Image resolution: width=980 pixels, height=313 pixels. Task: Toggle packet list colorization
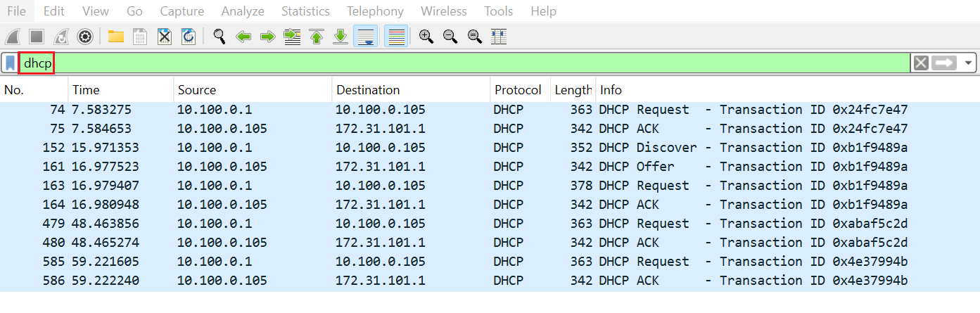pos(396,37)
